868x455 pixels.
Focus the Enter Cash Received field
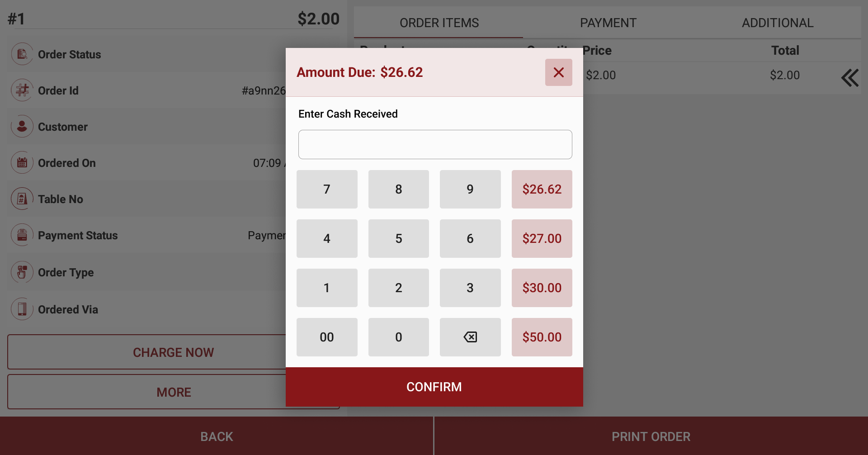coord(435,145)
